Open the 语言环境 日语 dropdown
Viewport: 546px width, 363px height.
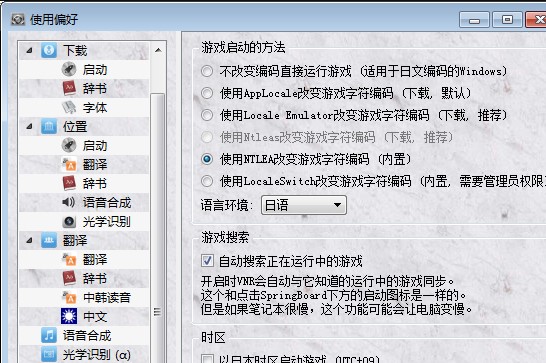coord(304,205)
